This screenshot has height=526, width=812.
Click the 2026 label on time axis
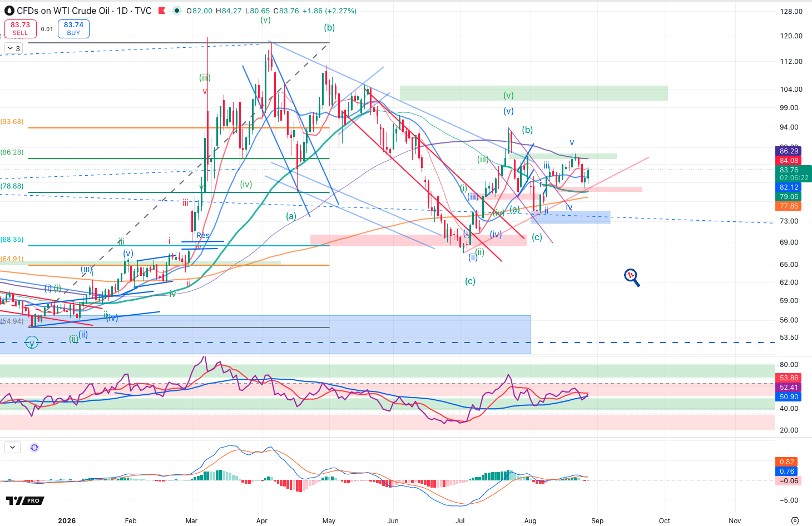click(67, 521)
